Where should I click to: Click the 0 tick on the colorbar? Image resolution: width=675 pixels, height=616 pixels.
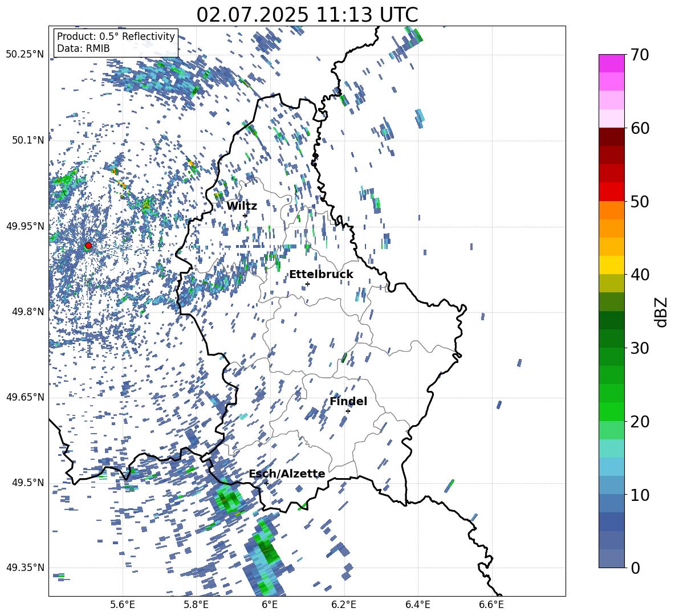pyautogui.click(x=635, y=568)
